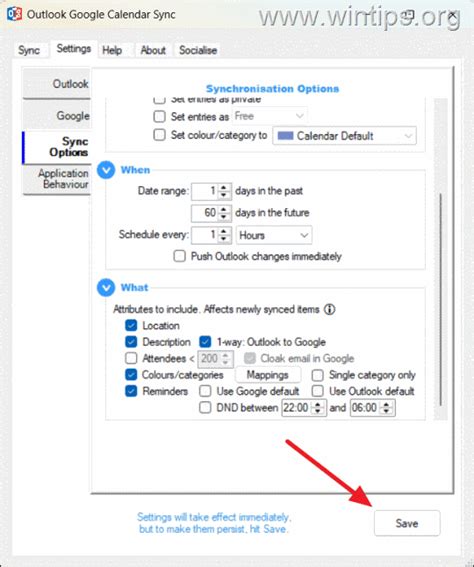The image size is (474, 567).
Task: Enable Set entries as checkbox
Action: coord(159,116)
